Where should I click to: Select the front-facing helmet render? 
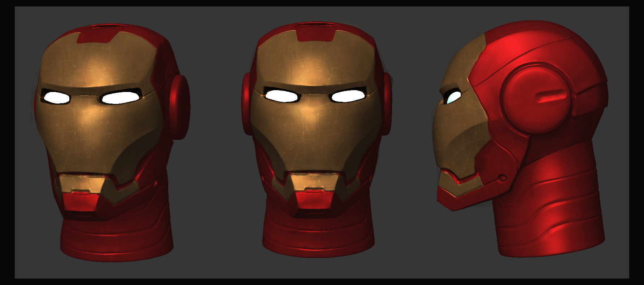[x=317, y=139]
